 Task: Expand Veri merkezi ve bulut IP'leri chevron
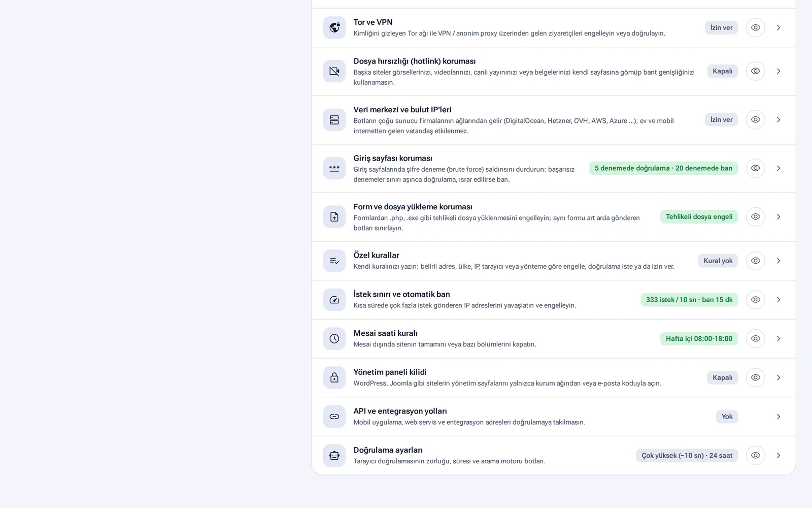tap(779, 120)
